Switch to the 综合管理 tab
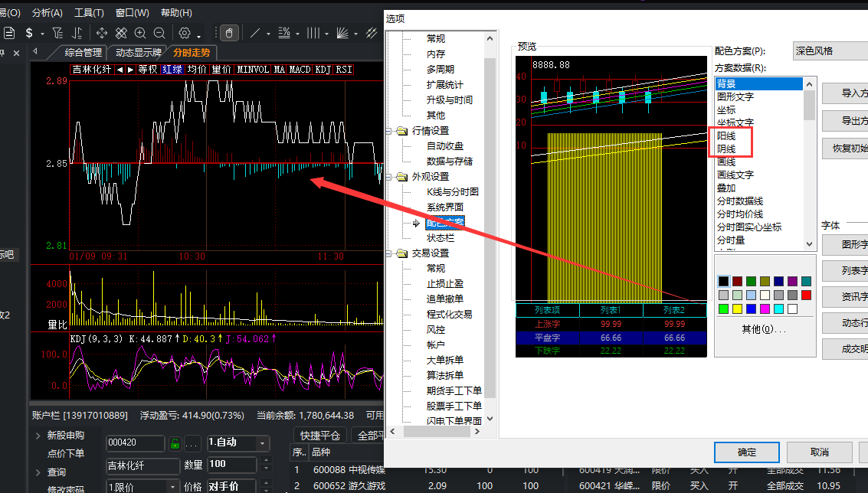This screenshot has height=493, width=868. pos(83,53)
